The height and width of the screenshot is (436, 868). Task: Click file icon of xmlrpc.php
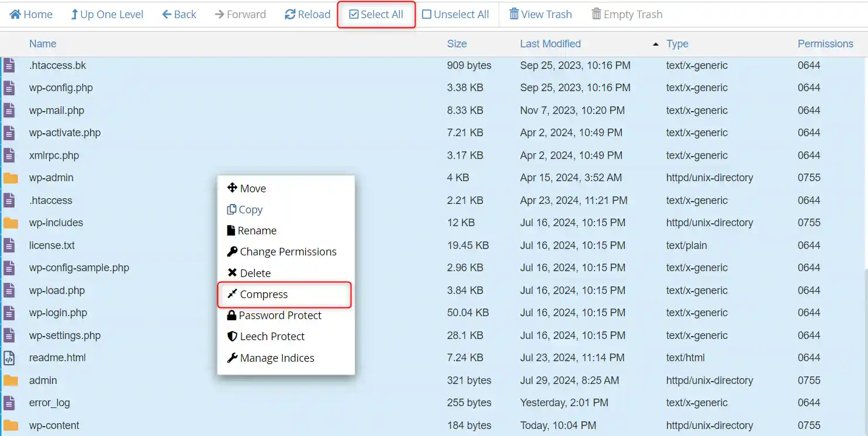pos(9,155)
